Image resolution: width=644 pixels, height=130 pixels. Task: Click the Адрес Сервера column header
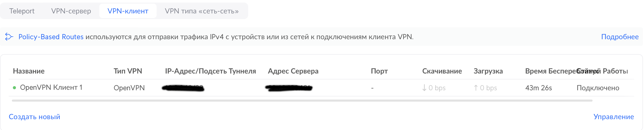[293, 71]
